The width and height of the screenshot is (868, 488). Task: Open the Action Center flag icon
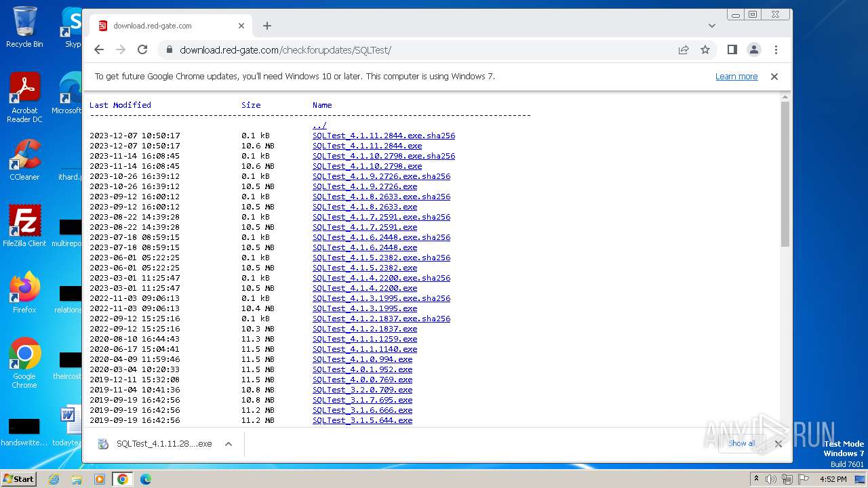click(x=802, y=479)
